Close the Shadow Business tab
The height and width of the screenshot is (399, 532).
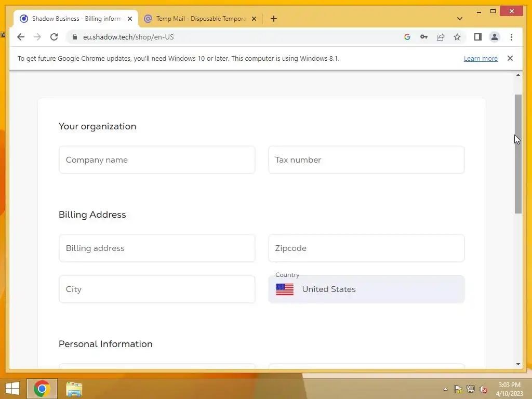click(129, 19)
